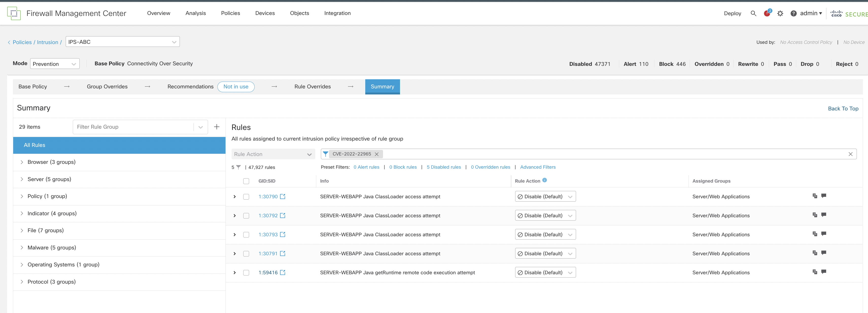
Task: Open the settings gear icon
Action: (x=780, y=13)
